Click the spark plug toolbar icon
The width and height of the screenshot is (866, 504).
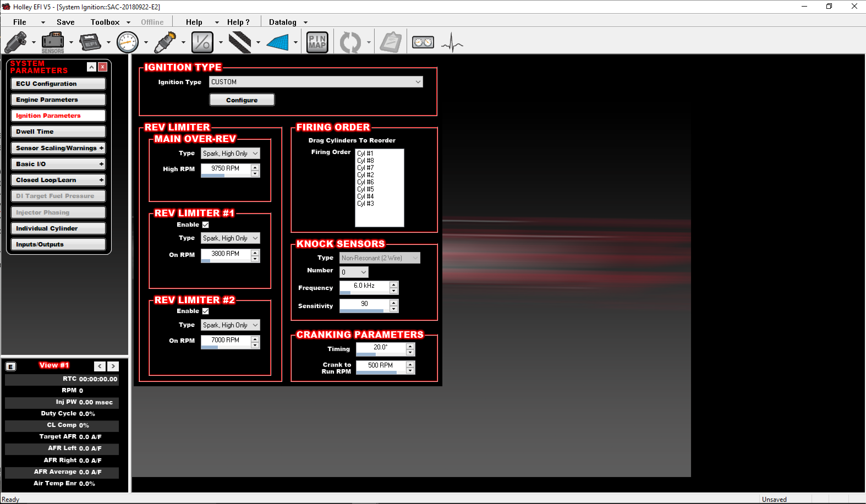165,42
